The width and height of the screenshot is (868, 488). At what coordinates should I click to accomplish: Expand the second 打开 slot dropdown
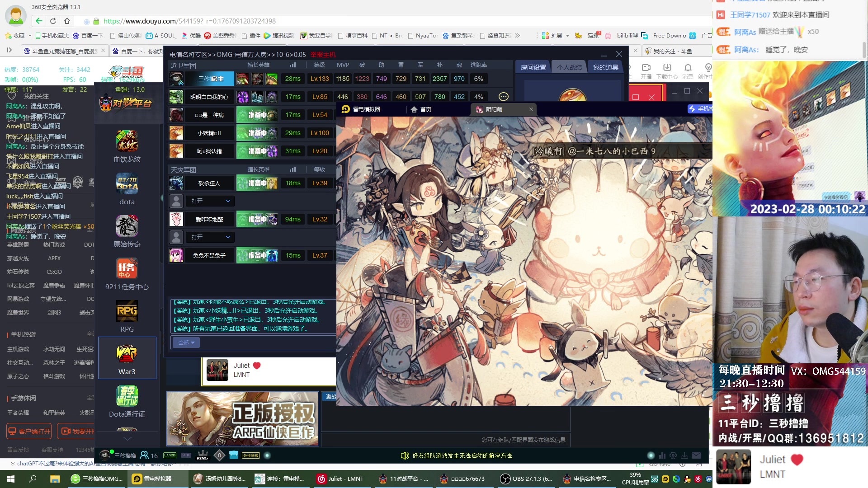228,237
